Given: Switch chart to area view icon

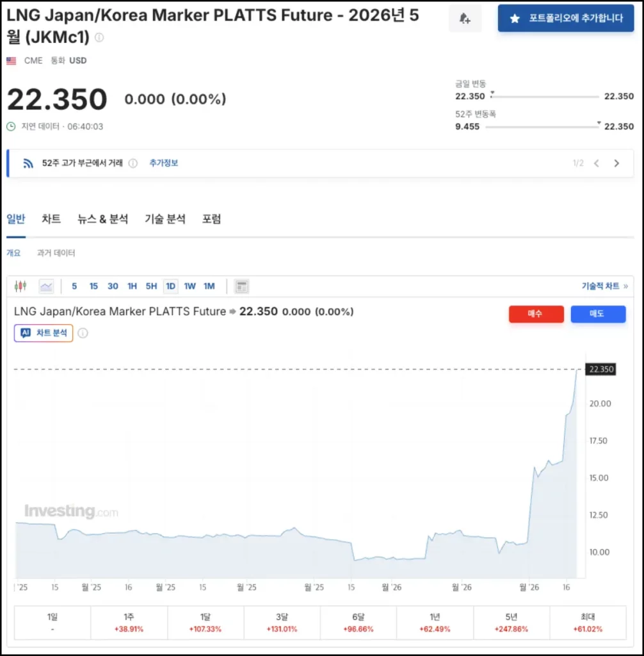Looking at the screenshot, I should pyautogui.click(x=46, y=286).
